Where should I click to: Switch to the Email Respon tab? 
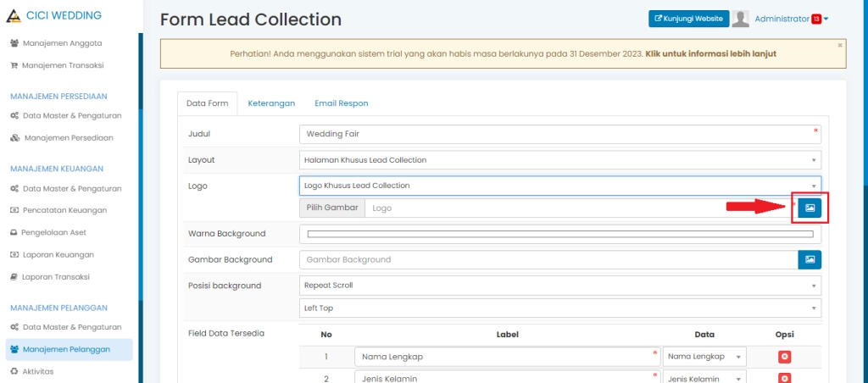[342, 103]
